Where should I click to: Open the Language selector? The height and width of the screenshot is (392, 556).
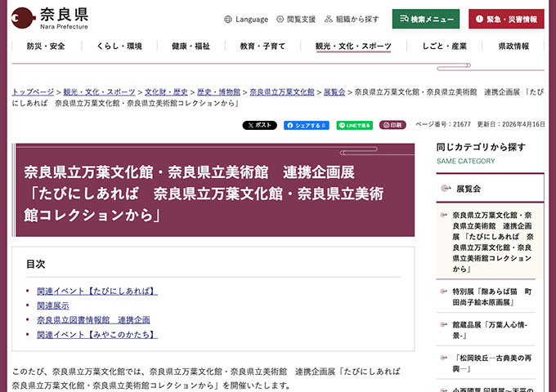point(246,19)
